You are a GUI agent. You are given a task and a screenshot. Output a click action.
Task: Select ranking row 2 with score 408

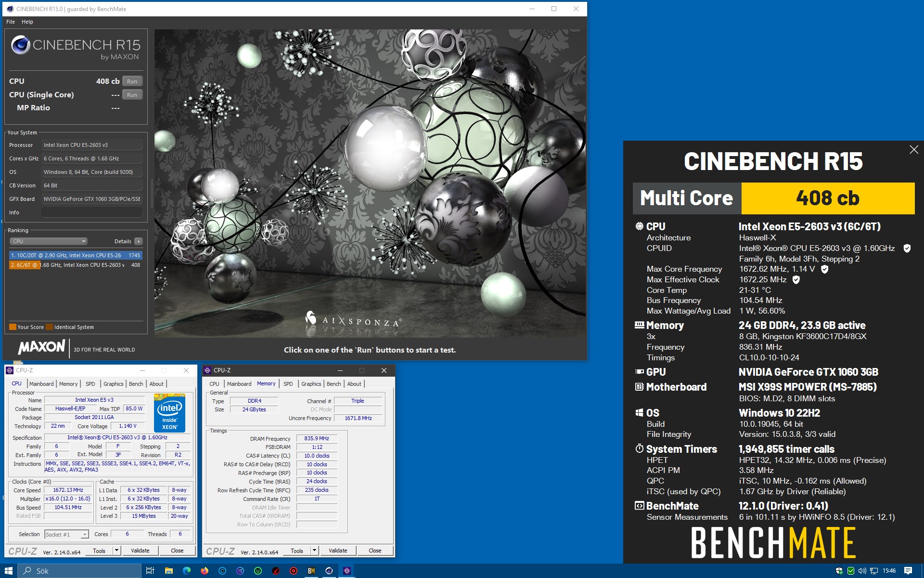pyautogui.click(x=76, y=265)
